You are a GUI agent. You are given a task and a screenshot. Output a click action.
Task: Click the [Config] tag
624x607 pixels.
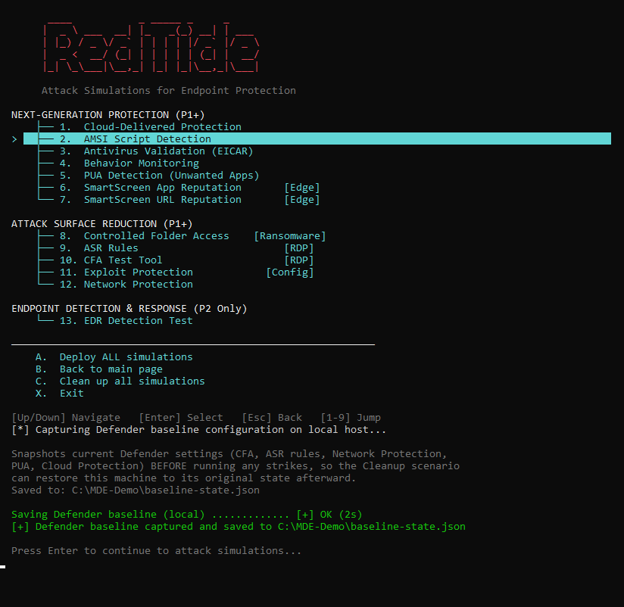[290, 272]
